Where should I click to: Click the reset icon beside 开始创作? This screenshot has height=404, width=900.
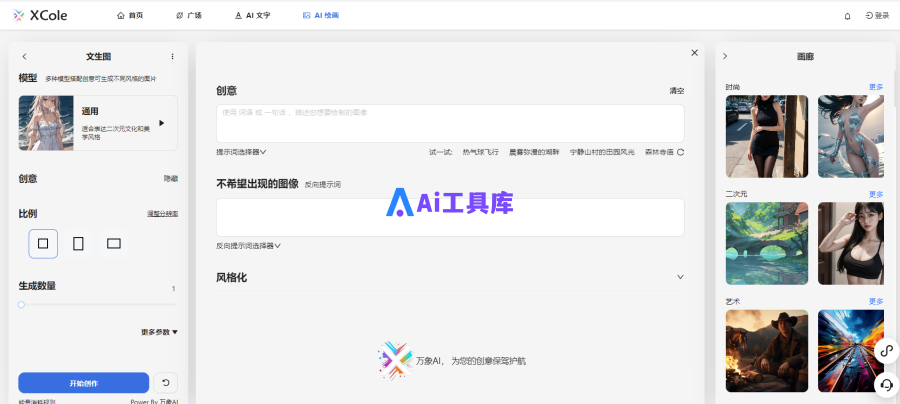click(166, 383)
